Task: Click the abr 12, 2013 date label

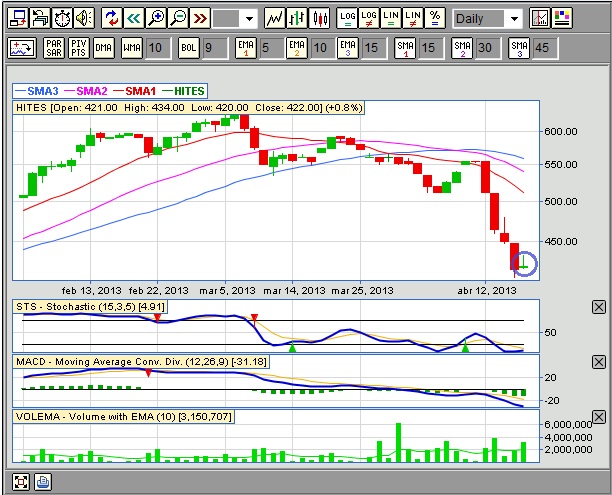Action: coord(487,290)
